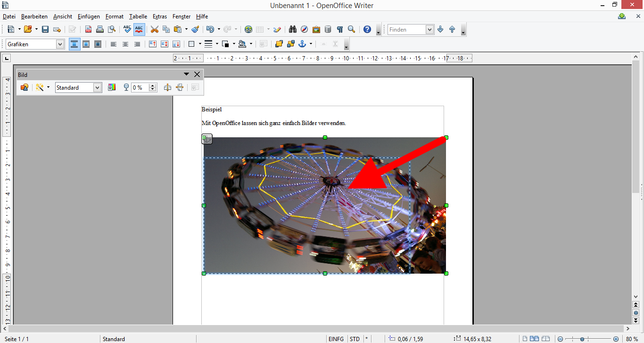The image size is (644, 343).
Task: Open the graphic filter wand dropdown arrow
Action: 48,87
